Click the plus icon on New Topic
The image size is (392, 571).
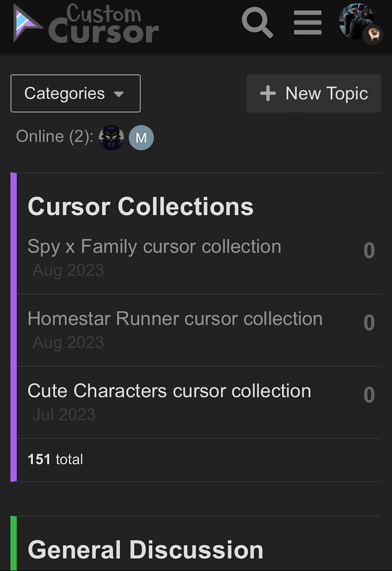267,93
